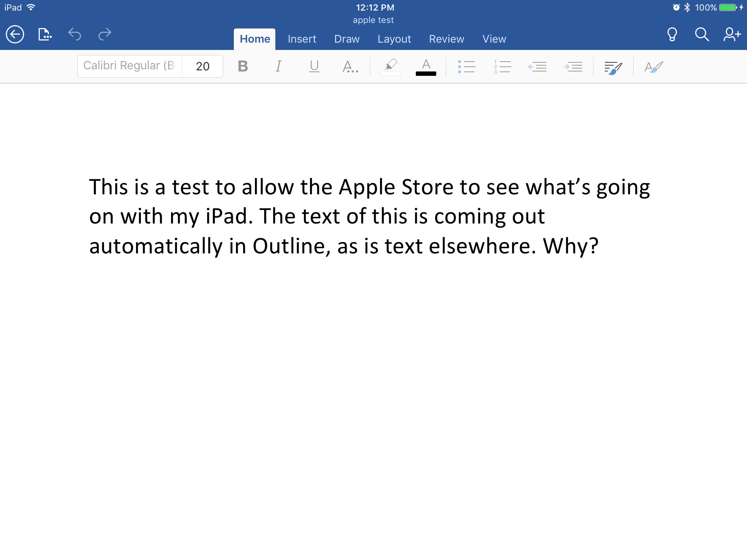Open the Tell Me lightbulb assistant
This screenshot has width=747, height=560.
click(672, 34)
